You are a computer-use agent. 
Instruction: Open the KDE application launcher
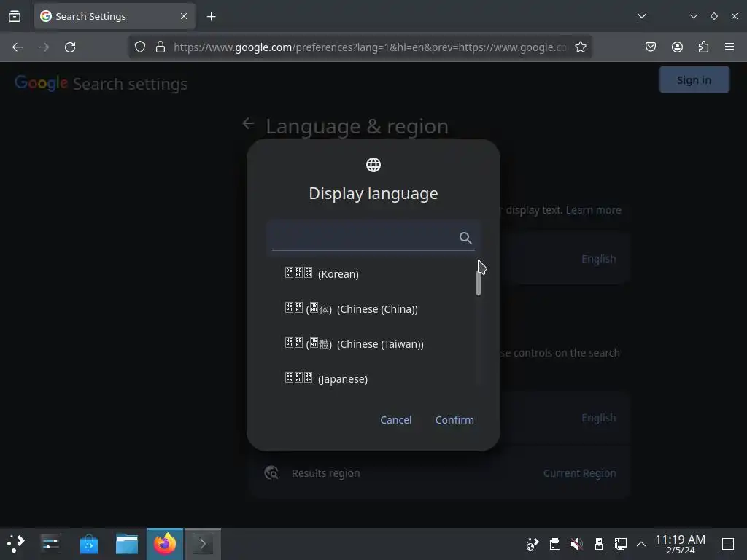click(16, 544)
